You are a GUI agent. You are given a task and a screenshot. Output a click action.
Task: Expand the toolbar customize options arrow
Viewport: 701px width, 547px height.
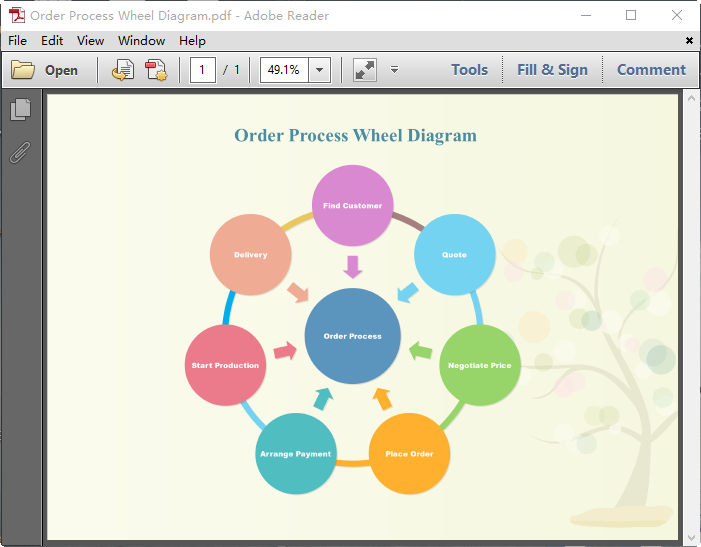pyautogui.click(x=394, y=70)
